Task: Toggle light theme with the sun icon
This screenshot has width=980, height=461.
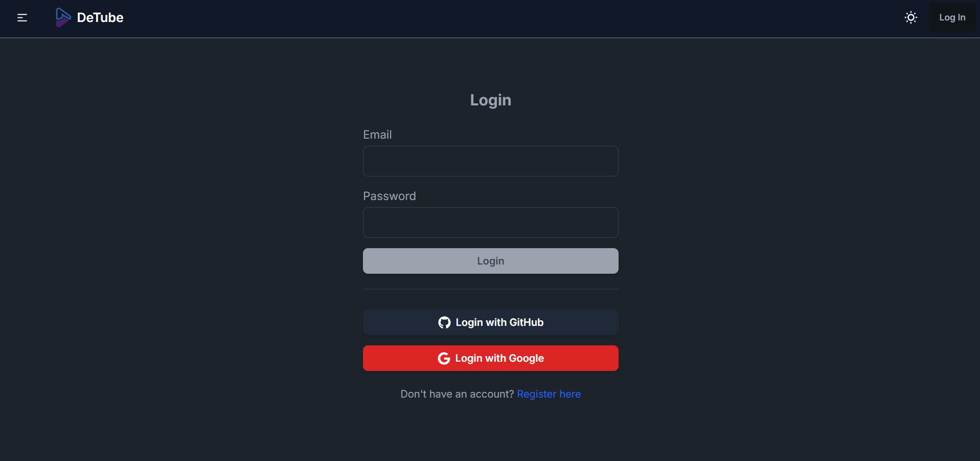Action: click(x=910, y=17)
